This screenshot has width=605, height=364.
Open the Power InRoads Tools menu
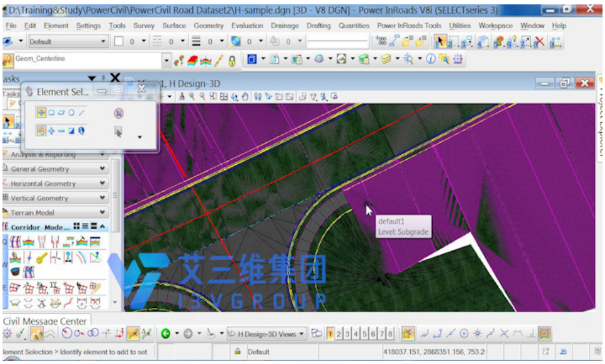tap(409, 26)
